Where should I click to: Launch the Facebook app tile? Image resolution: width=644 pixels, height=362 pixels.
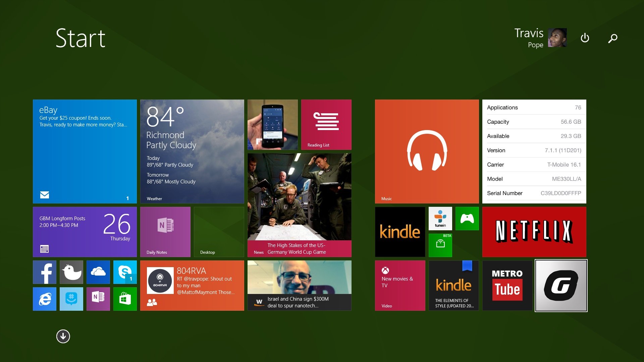click(x=45, y=272)
